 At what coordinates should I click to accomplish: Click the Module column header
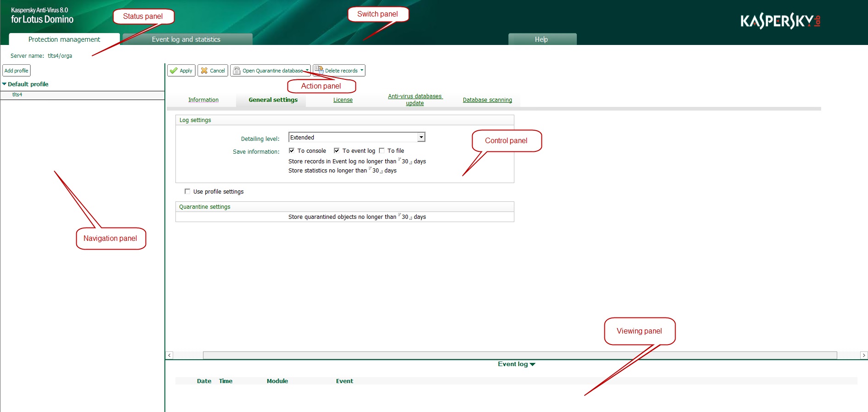[277, 381]
